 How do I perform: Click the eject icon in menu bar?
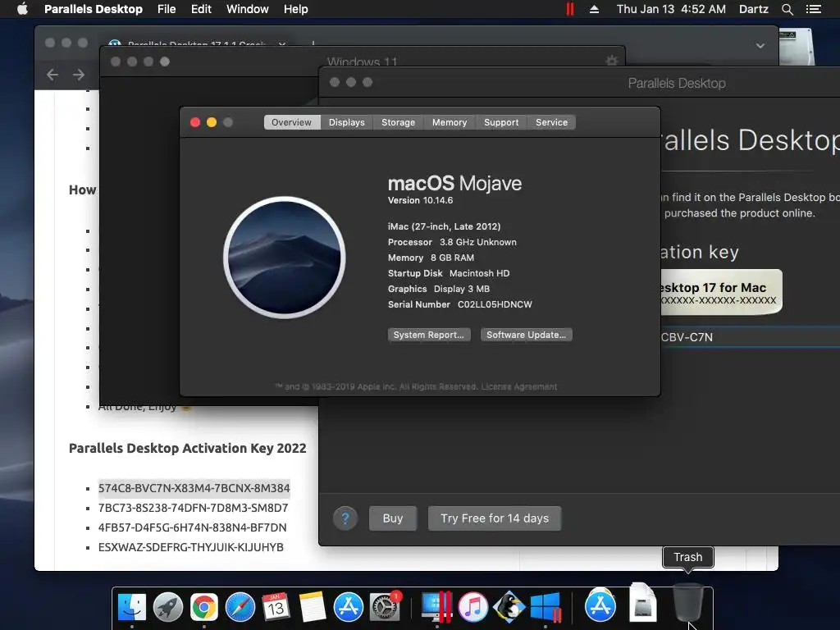coord(594,9)
